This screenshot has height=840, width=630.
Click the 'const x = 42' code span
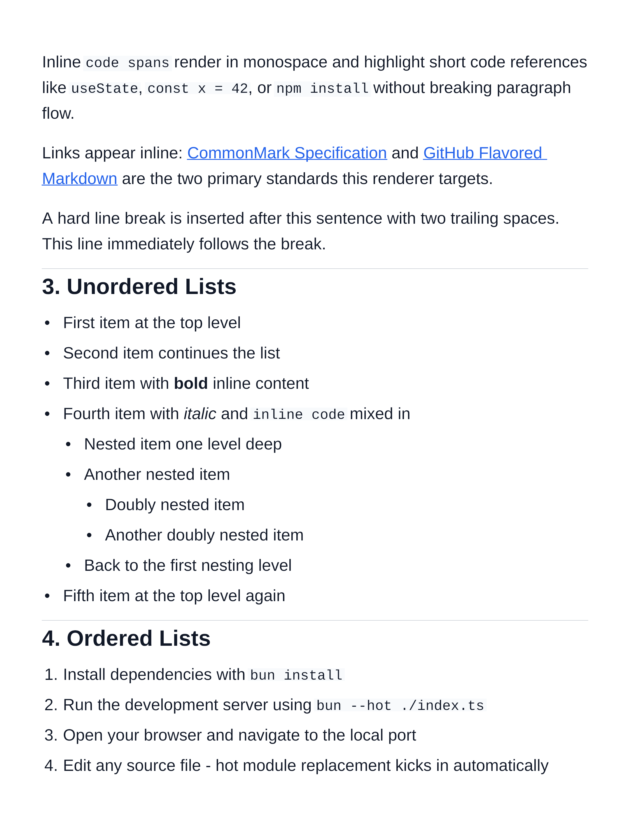pyautogui.click(x=197, y=88)
